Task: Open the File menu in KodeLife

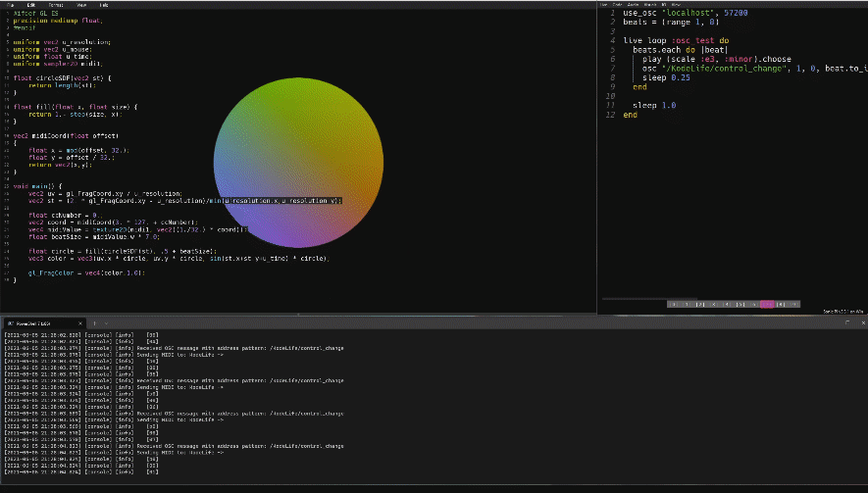Action: pos(10,5)
